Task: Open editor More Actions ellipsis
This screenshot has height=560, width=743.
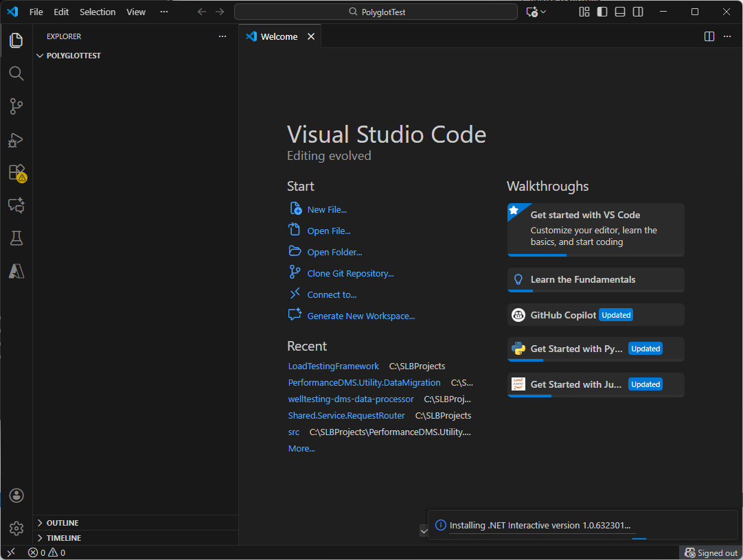Action: pos(727,36)
